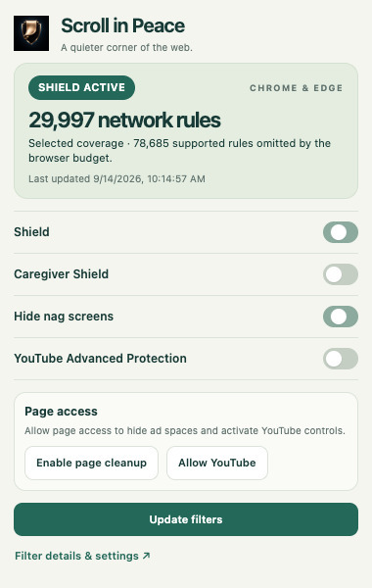
Task: Click the Hide nag screens label
Action: pyautogui.click(x=64, y=317)
